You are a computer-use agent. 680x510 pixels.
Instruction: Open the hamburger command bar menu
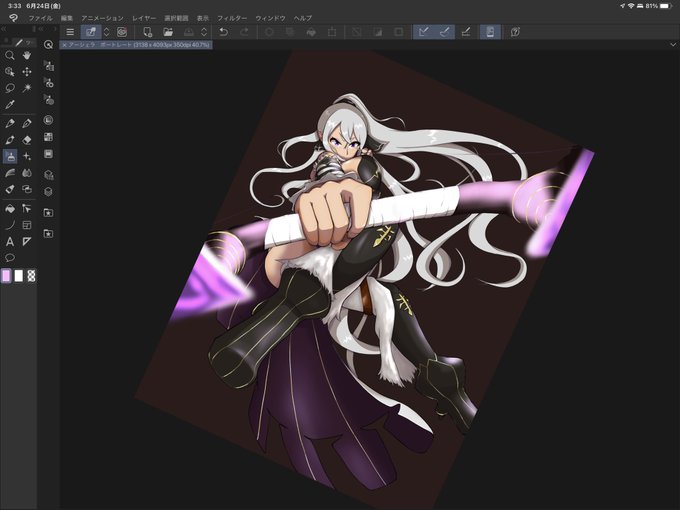click(70, 32)
